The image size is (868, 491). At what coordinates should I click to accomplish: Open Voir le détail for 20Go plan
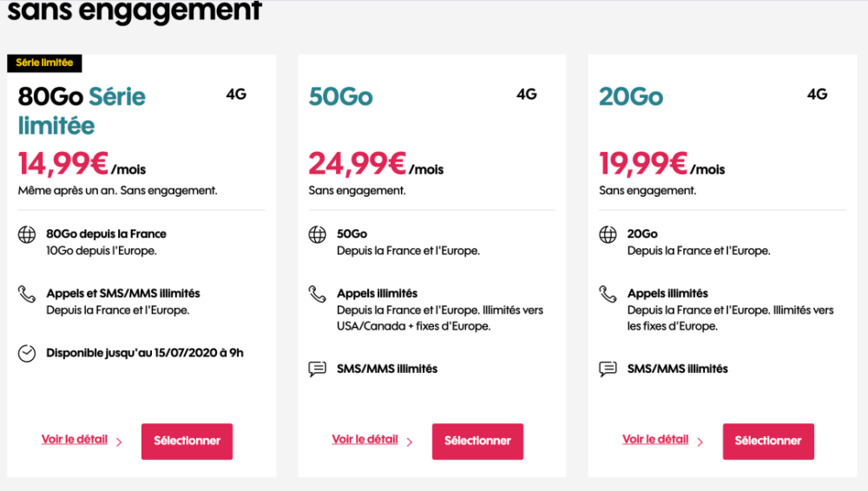655,440
